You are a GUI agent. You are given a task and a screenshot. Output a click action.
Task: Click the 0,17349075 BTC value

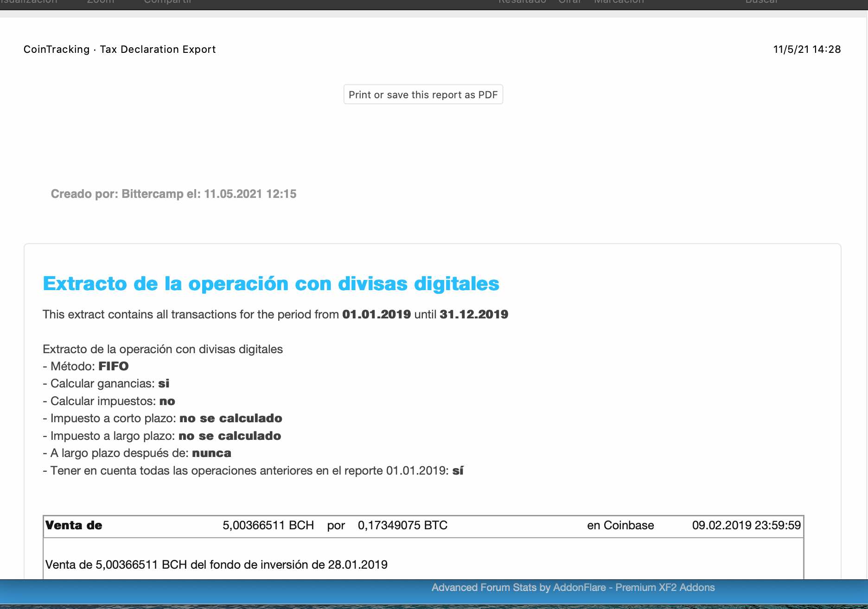pyautogui.click(x=402, y=526)
